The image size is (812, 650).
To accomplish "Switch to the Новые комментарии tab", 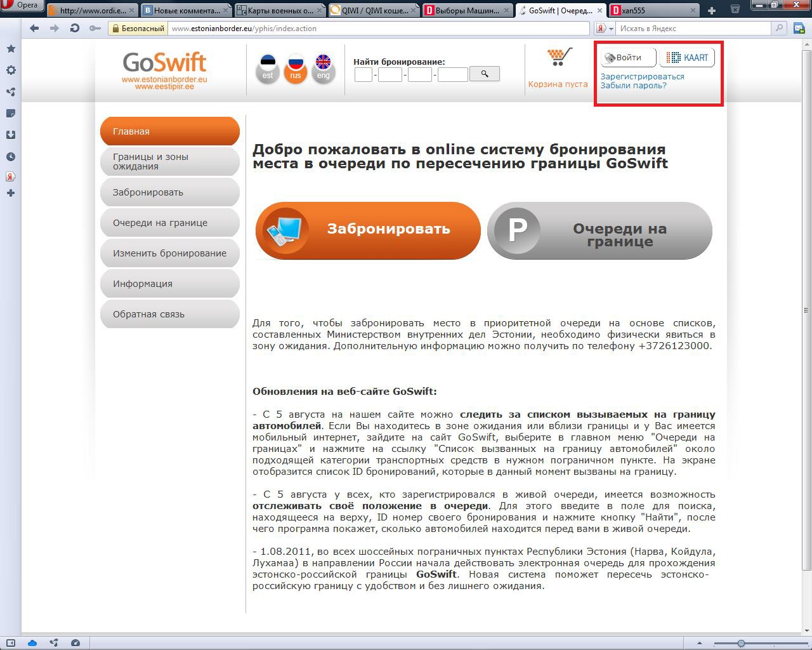I will click(x=186, y=10).
